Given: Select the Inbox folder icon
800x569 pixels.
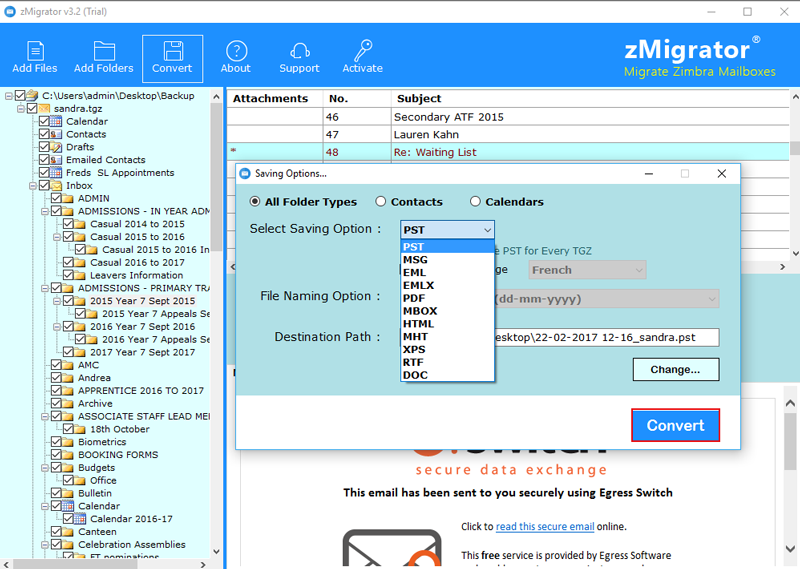Looking at the screenshot, I should pos(56,185).
